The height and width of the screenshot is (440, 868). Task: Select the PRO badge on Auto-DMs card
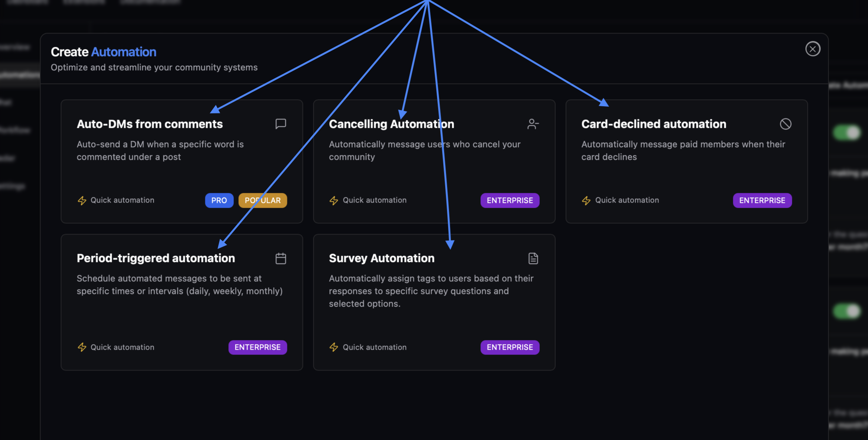pyautogui.click(x=219, y=200)
